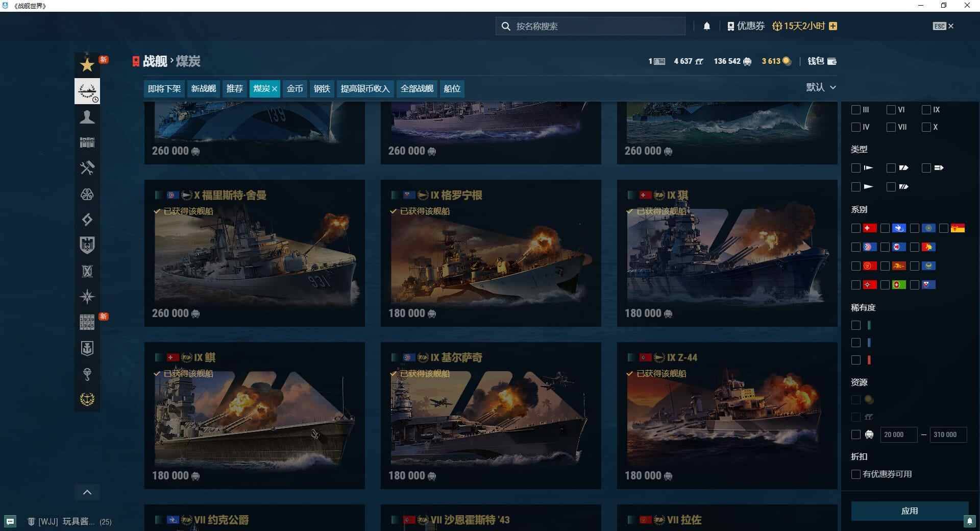Open the notification bell icon

[x=707, y=26]
